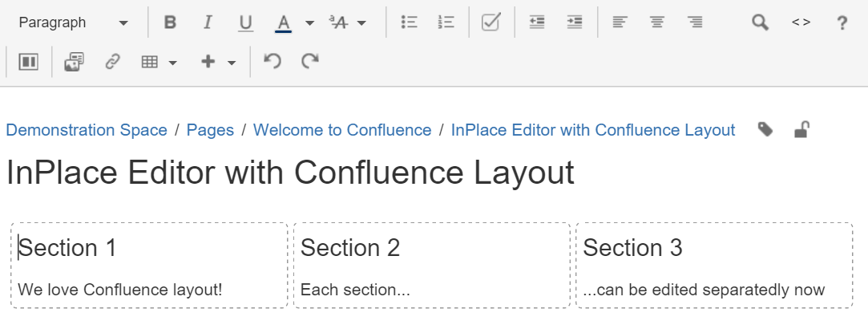Open the Demonstration Space breadcrumb link
The image size is (868, 325).
87,130
